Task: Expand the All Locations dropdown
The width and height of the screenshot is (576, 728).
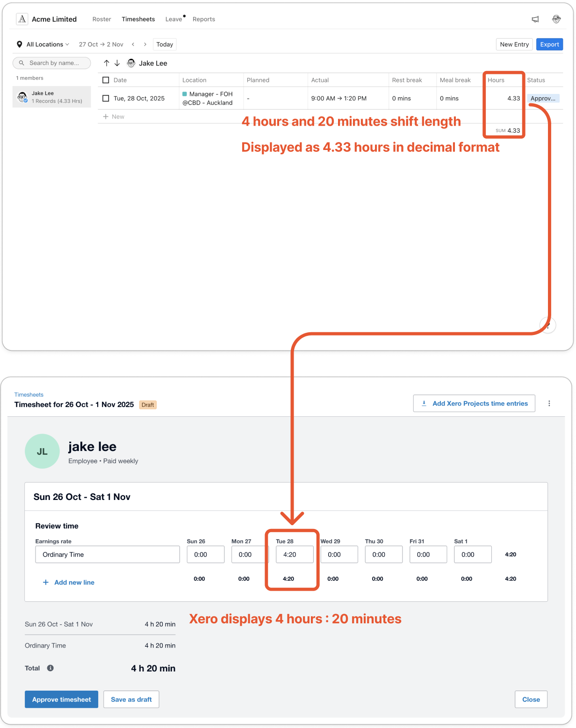Action: (x=43, y=44)
